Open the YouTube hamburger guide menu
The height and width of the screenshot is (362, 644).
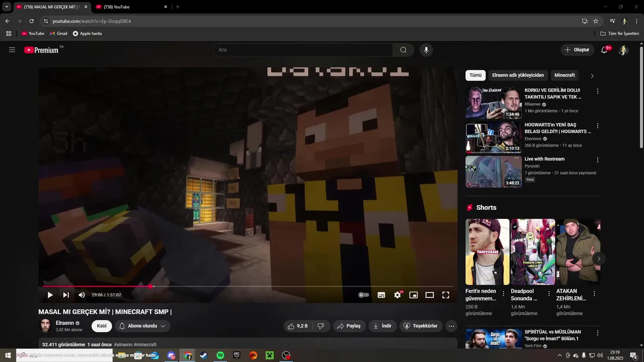click(12, 50)
